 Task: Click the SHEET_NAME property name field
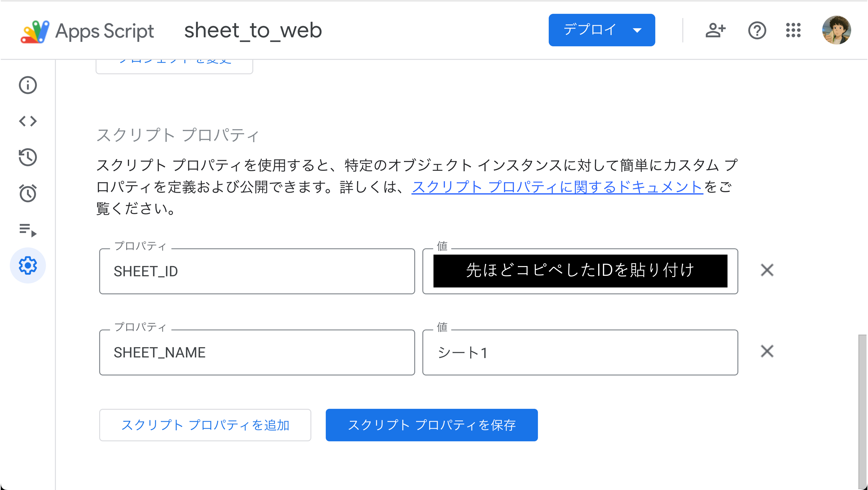257,352
